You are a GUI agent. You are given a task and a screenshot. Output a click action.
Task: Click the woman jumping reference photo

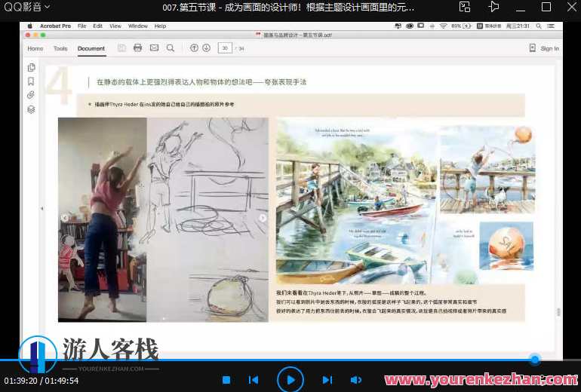point(103,219)
